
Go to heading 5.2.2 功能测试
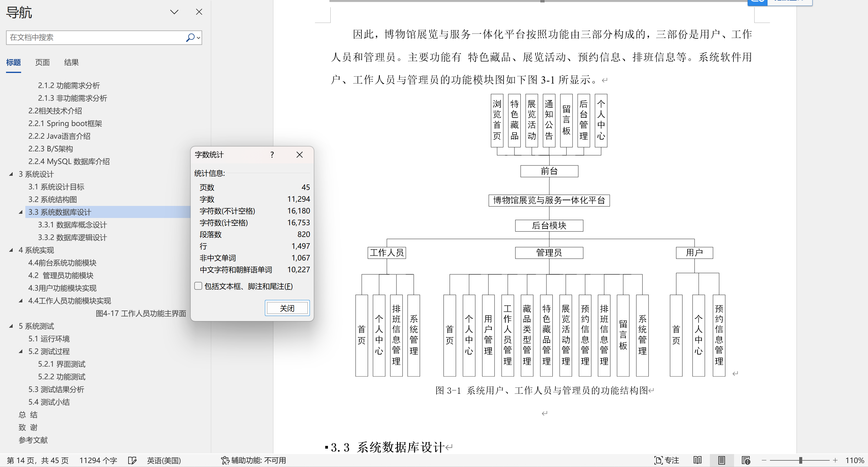(x=62, y=377)
